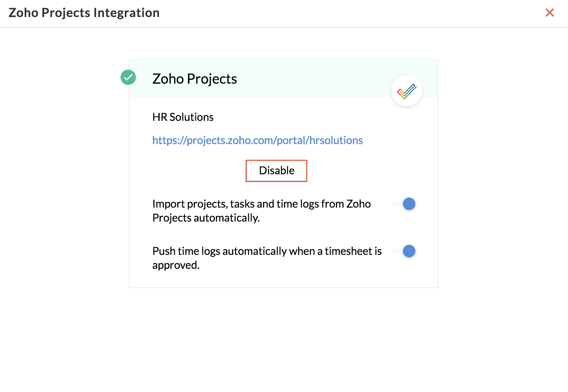Screen dimensions: 568x392
Task: Select the HR Solutions portal name
Action: coord(183,117)
